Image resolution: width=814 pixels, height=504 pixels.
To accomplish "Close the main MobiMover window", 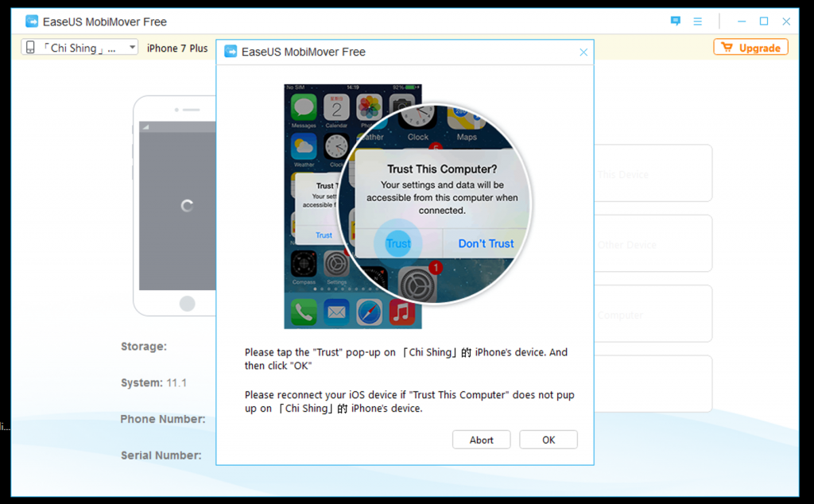I will point(786,21).
